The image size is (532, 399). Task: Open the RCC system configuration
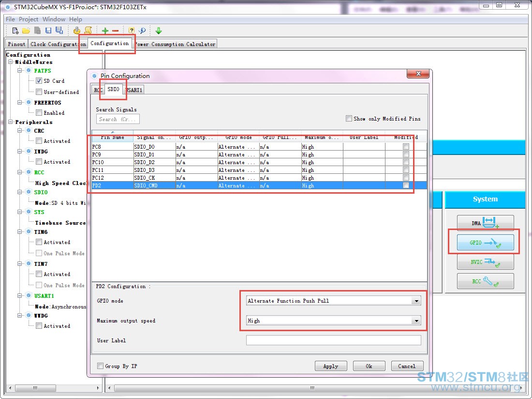coord(485,281)
